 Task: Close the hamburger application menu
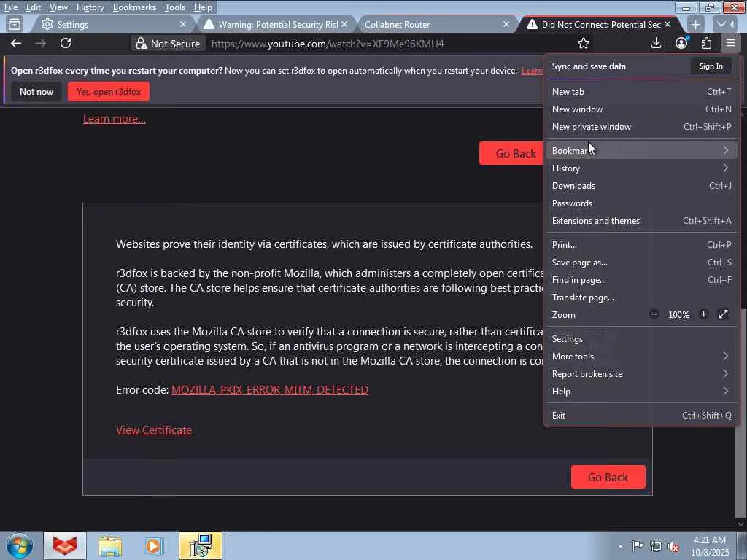[731, 43]
